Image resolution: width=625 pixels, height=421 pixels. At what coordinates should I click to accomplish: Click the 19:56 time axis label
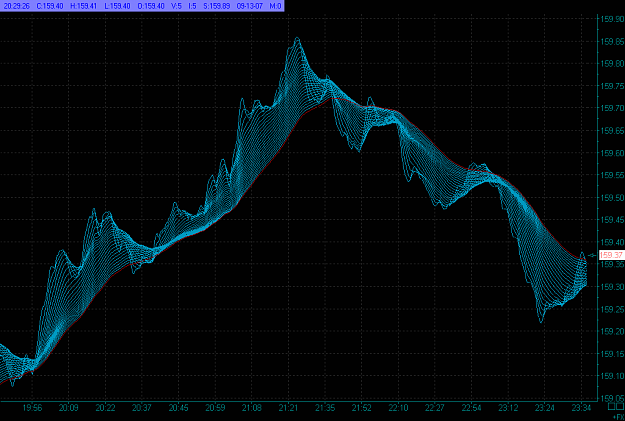coord(32,408)
